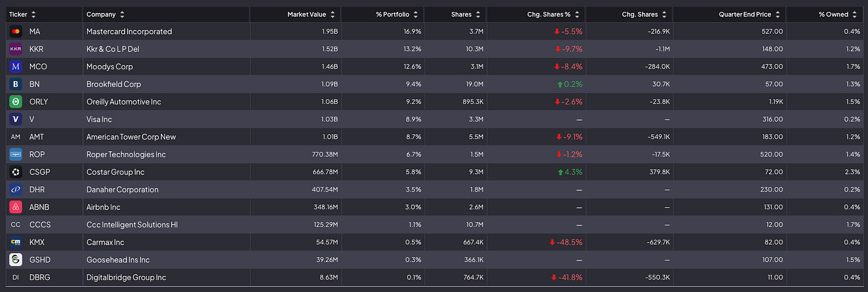Image resolution: width=868 pixels, height=292 pixels.
Task: Click the green 4.3% share change cell
Action: [x=570, y=172]
